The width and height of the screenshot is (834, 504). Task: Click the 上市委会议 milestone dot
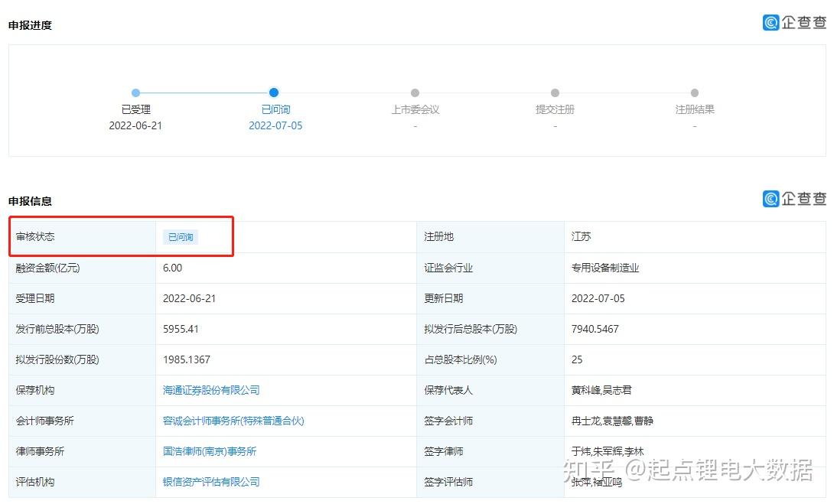[x=415, y=93]
